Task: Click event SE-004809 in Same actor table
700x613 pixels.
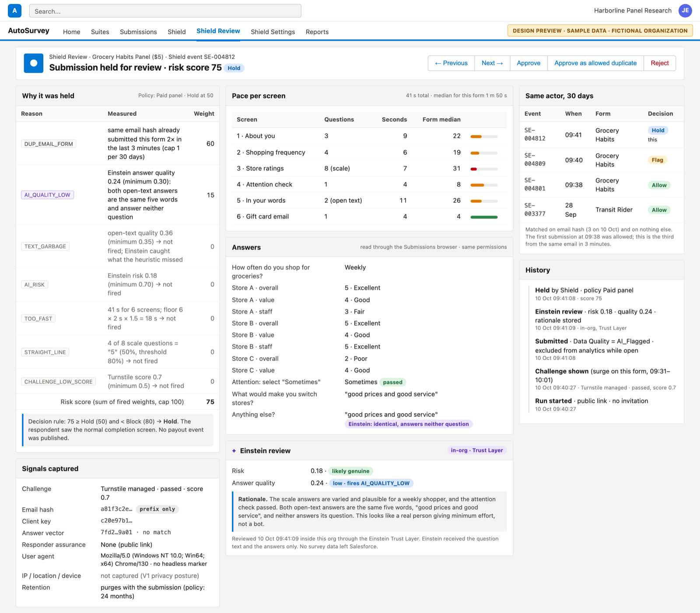Action: point(535,160)
